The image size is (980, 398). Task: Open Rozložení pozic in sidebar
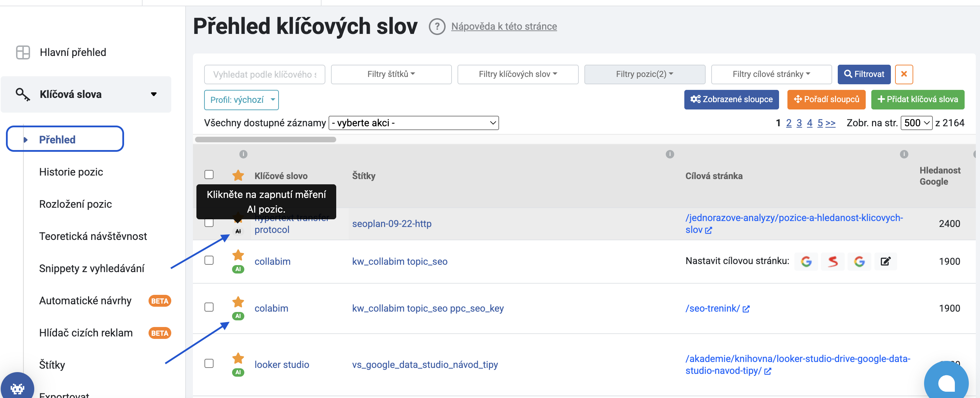pyautogui.click(x=75, y=204)
